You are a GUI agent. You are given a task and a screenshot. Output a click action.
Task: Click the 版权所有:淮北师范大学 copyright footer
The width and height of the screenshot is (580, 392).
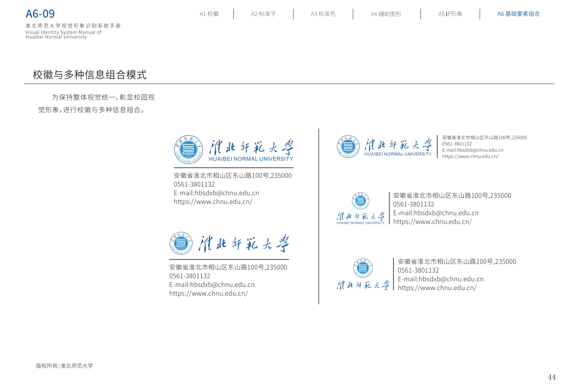pyautogui.click(x=64, y=365)
